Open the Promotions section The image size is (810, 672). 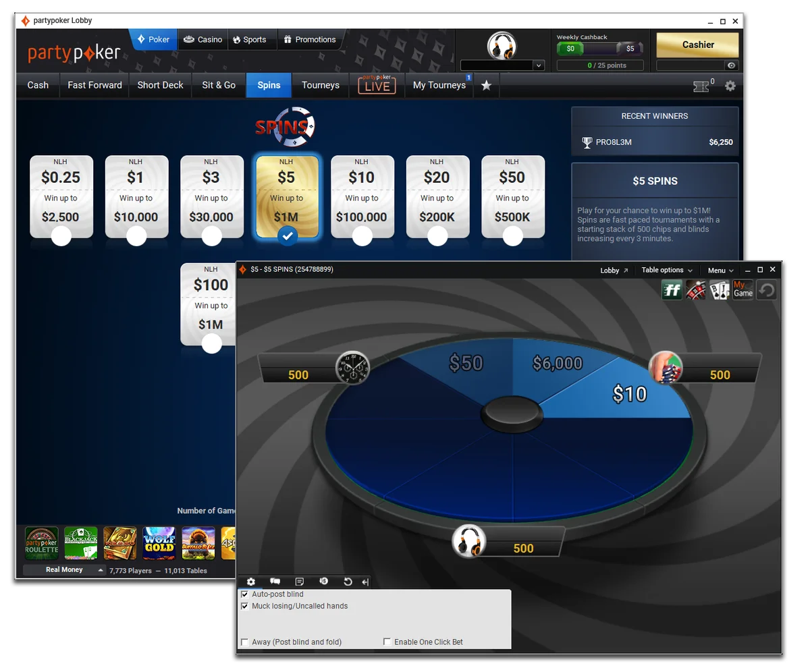click(x=309, y=40)
